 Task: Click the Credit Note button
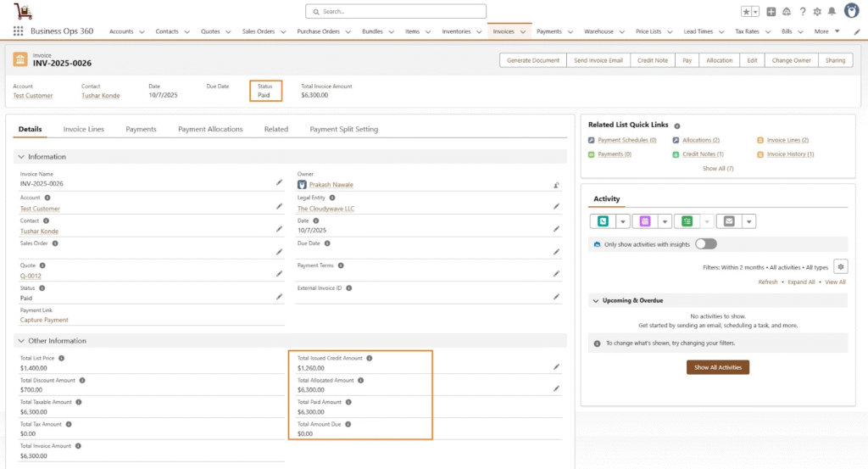[652, 60]
